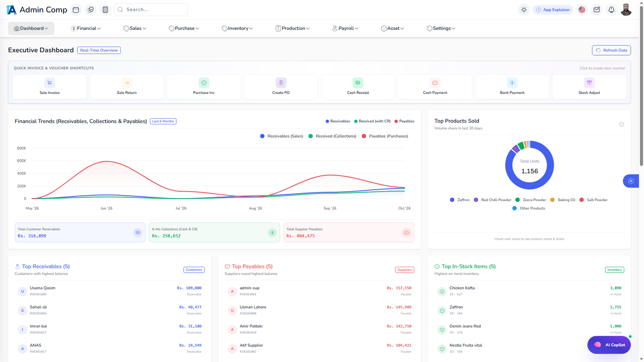Click the Sale Return shortcut icon

[x=127, y=83]
